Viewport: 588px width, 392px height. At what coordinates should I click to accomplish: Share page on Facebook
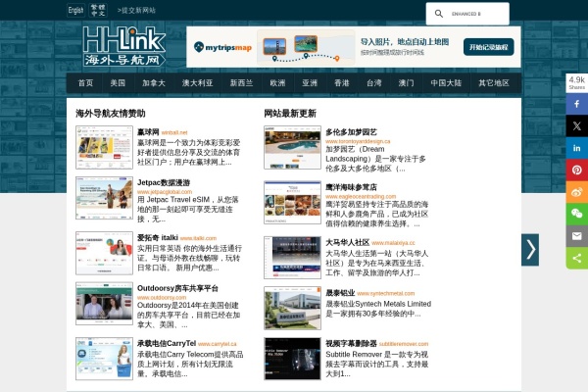pos(577,104)
